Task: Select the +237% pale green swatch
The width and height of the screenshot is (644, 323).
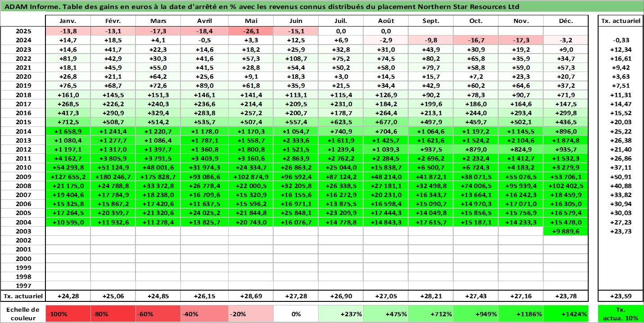Action: [341, 314]
